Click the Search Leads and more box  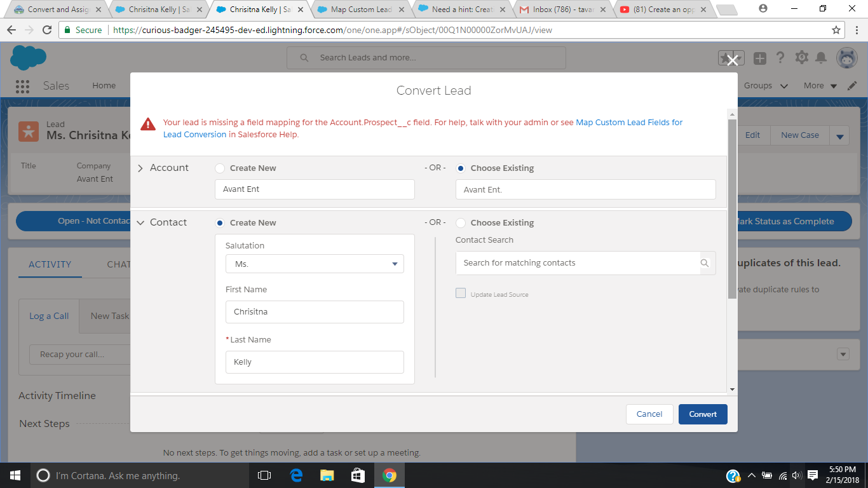426,58
